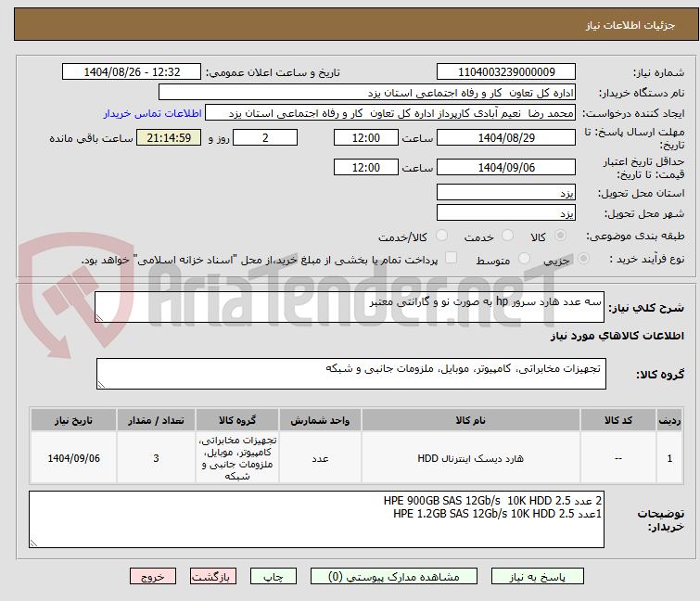Click the تاریخ نیاز column header
This screenshot has width=700, height=601.
pyautogui.click(x=73, y=420)
